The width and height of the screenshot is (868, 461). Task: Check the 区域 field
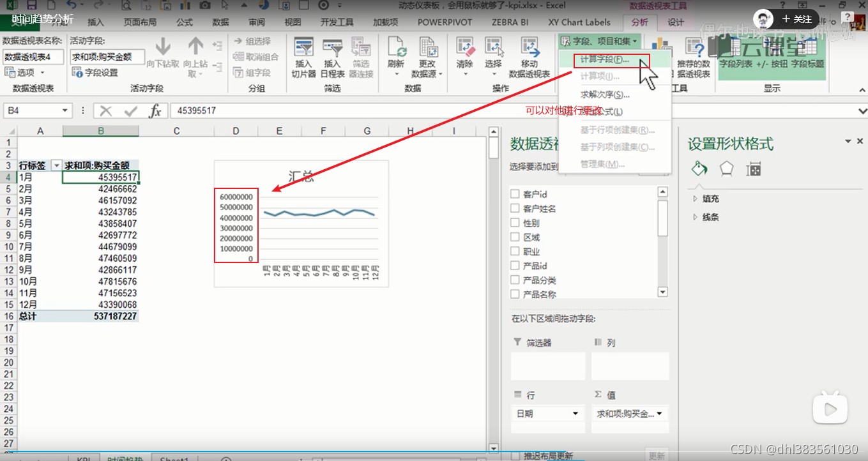[x=515, y=237]
